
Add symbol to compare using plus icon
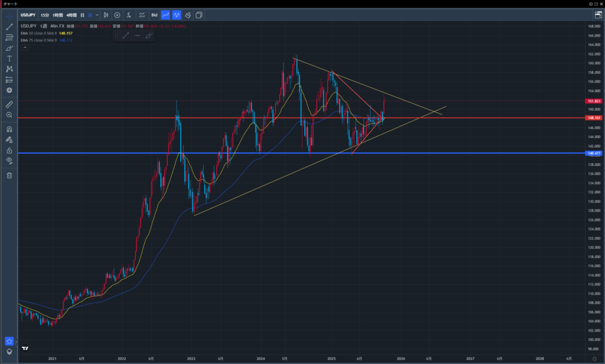[117, 15]
